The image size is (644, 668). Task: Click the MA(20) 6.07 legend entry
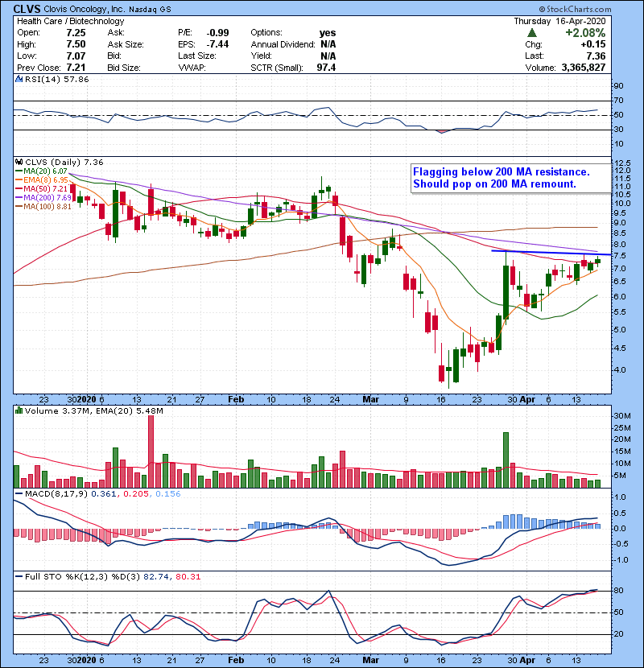coord(42,171)
